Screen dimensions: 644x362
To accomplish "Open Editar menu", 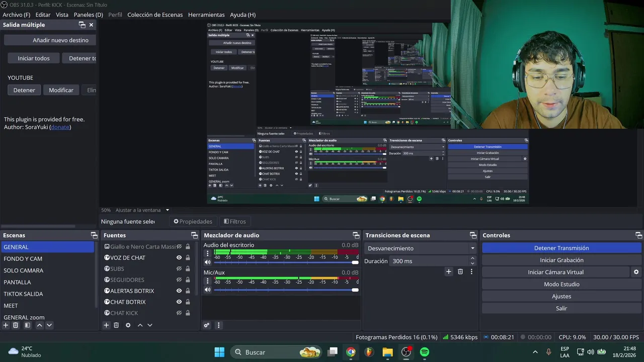I will pos(43,15).
